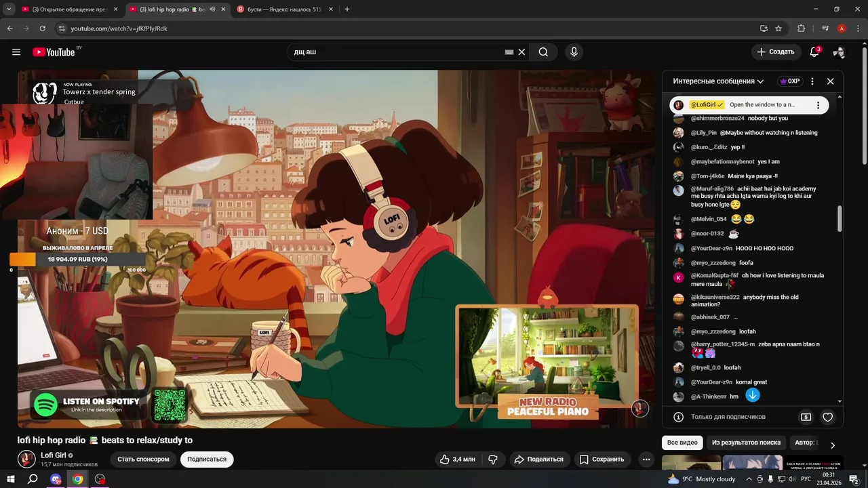Reload the page
868x488 pixels.
click(42, 28)
